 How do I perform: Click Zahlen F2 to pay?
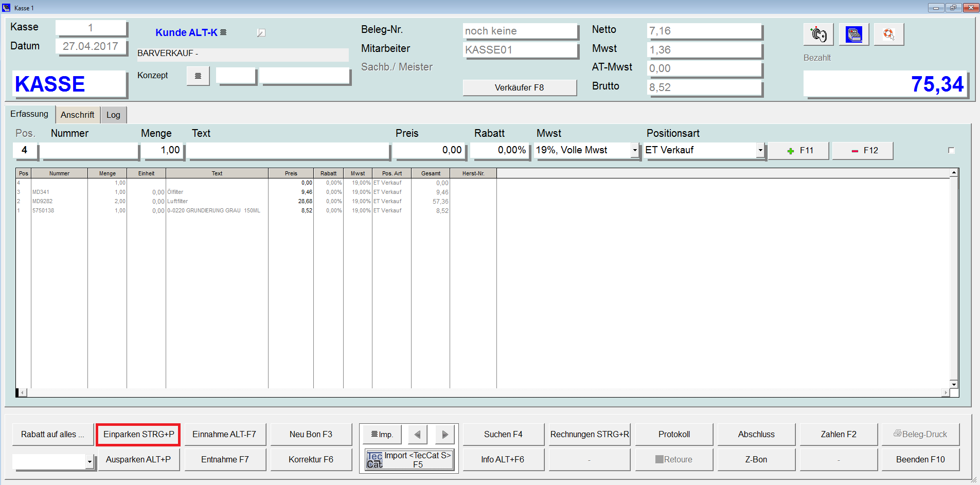click(x=839, y=435)
